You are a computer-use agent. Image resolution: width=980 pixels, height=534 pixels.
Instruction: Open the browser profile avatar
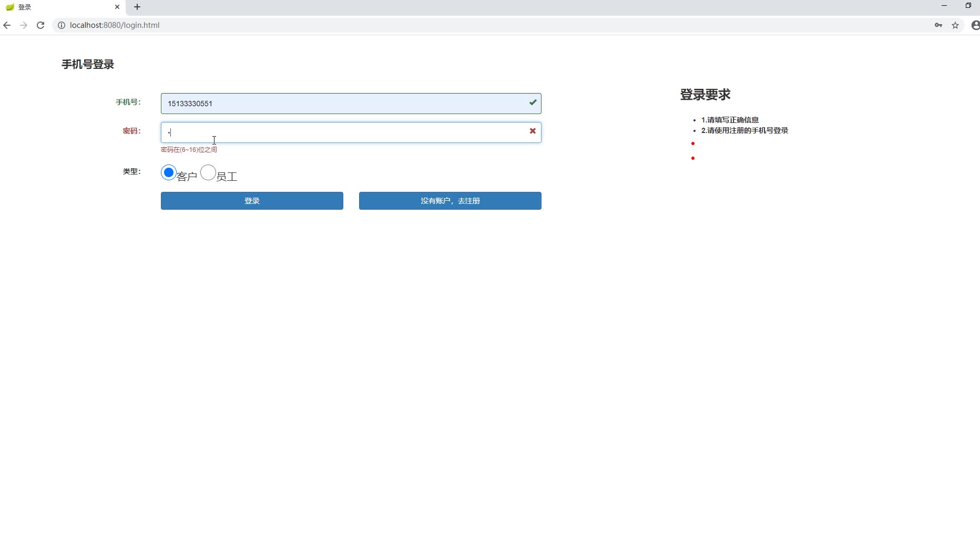pyautogui.click(x=975, y=25)
